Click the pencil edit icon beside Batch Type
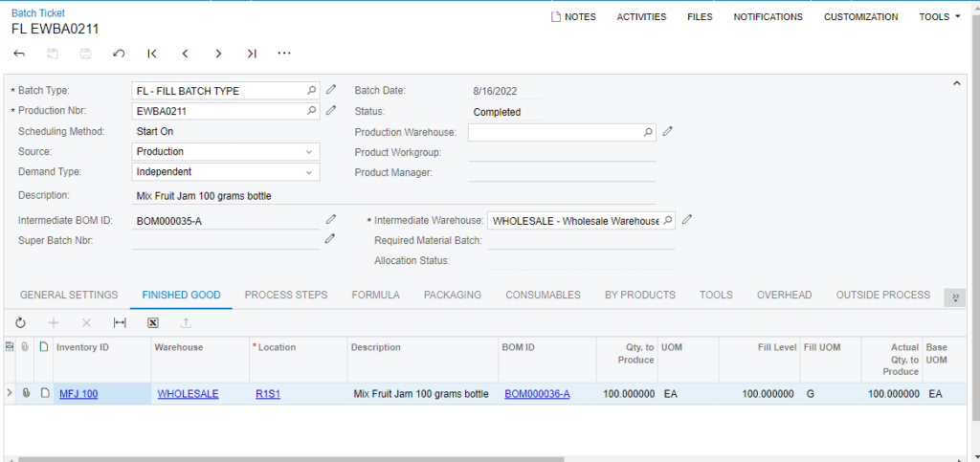 pyautogui.click(x=331, y=90)
